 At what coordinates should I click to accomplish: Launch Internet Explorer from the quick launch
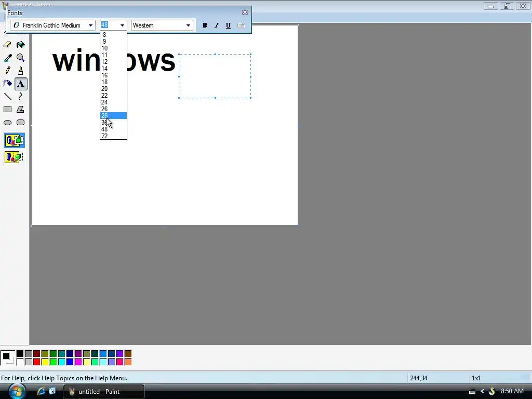[41, 391]
